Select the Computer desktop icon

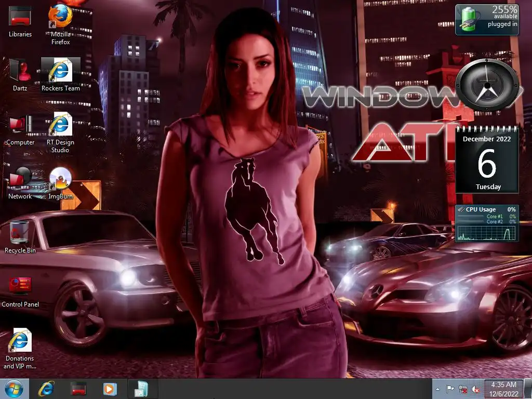[x=20, y=129]
